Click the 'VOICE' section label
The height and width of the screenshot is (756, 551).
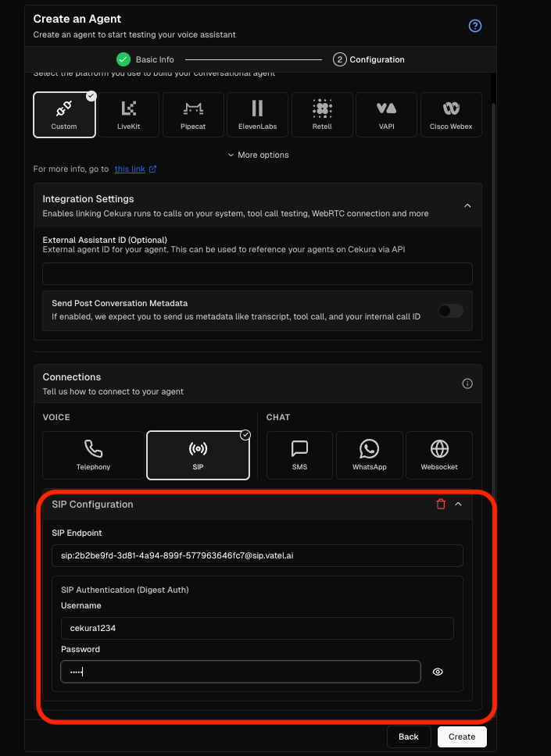tap(56, 417)
